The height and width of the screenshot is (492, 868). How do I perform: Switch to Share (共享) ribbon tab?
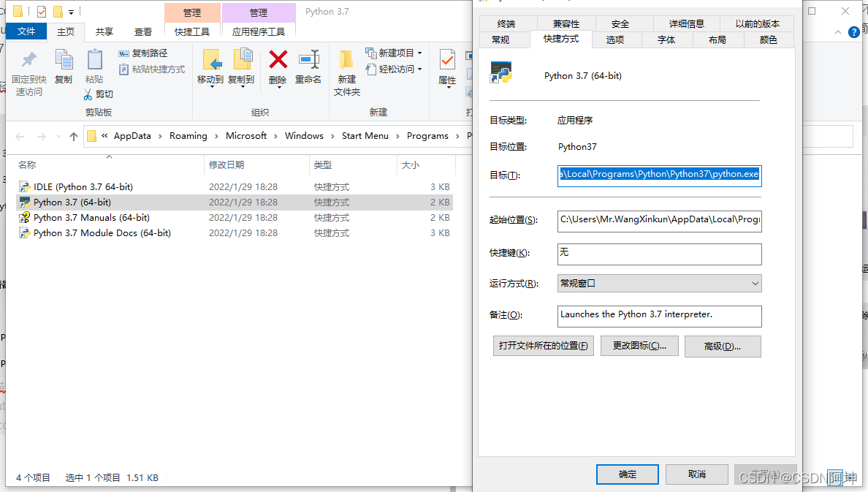pyautogui.click(x=104, y=32)
